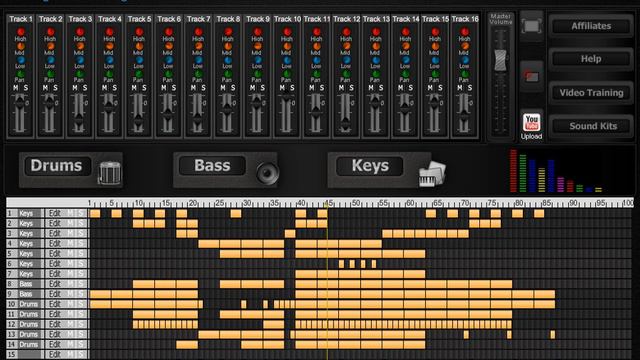Click the Track 12 volume fader
The image size is (640, 360).
346,125
